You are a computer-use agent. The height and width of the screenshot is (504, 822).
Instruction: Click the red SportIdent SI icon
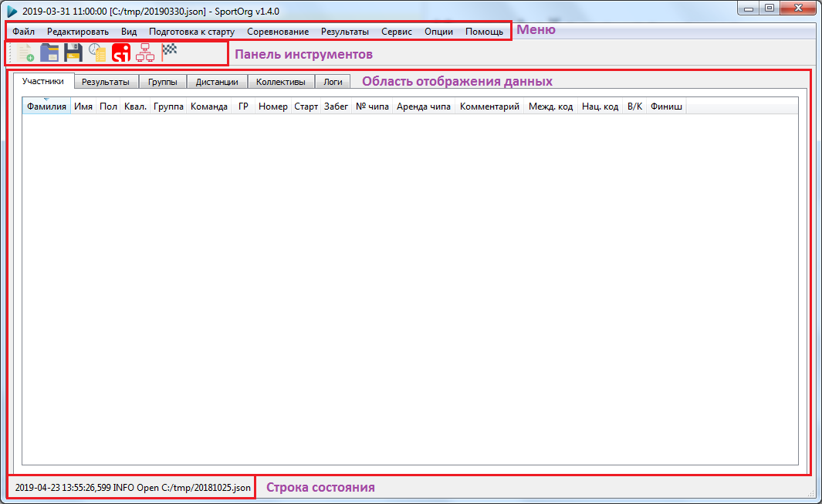[121, 53]
